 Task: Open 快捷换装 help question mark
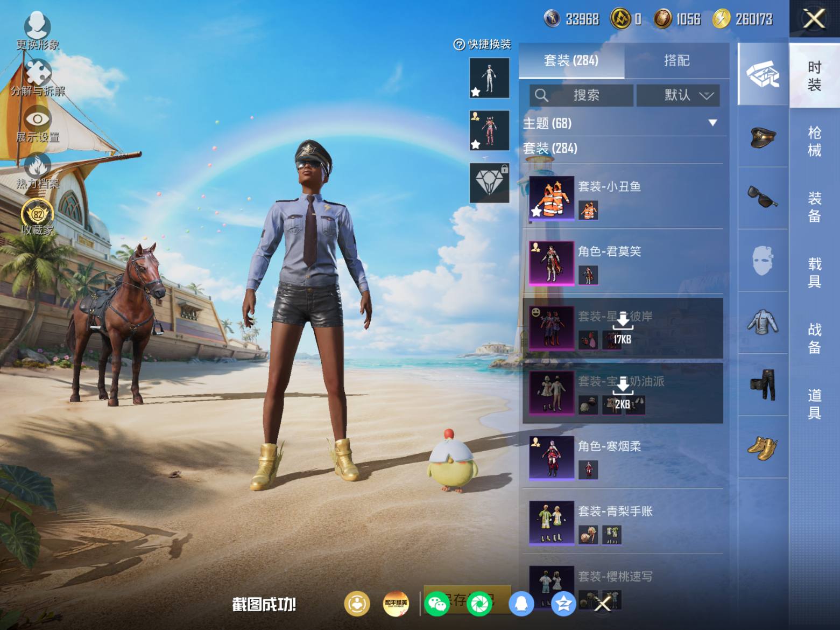[x=459, y=45]
